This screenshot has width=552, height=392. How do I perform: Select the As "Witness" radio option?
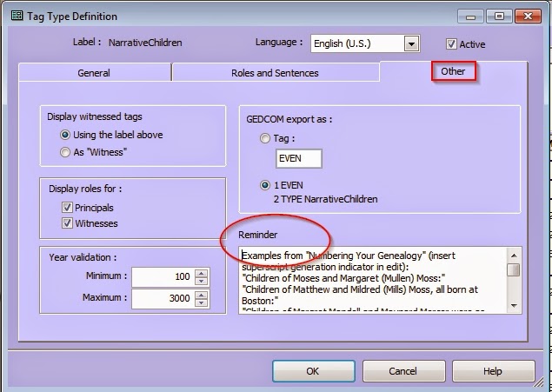65,152
